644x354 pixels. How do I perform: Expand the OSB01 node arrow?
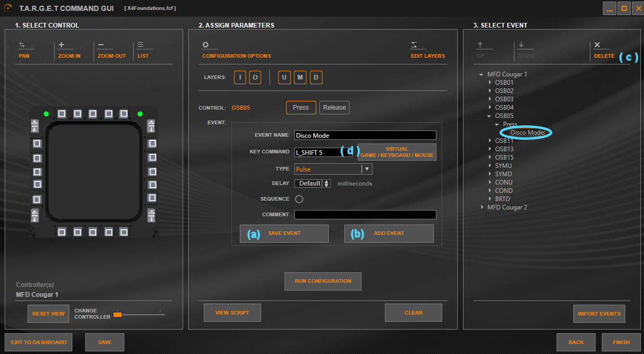[x=490, y=83]
